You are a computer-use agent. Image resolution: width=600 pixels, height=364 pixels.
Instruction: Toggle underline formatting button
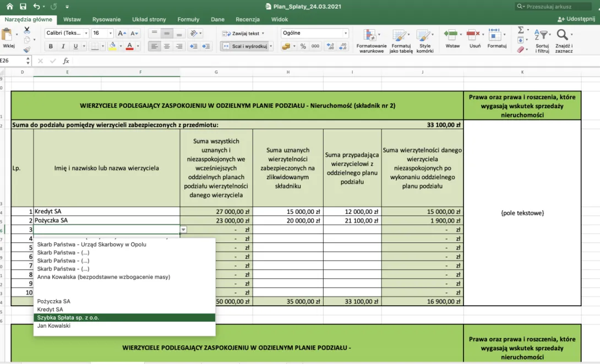[x=75, y=46]
